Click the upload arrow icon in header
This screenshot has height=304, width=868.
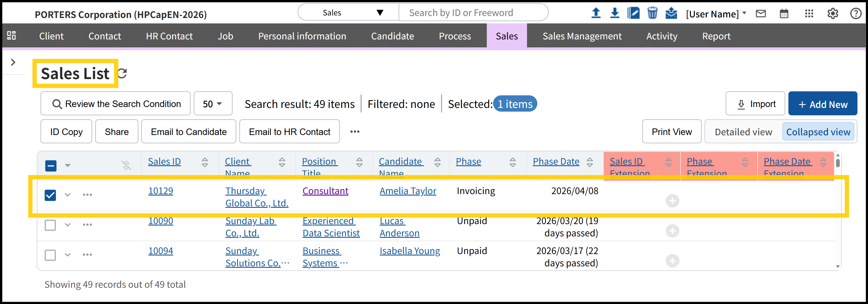[x=596, y=13]
